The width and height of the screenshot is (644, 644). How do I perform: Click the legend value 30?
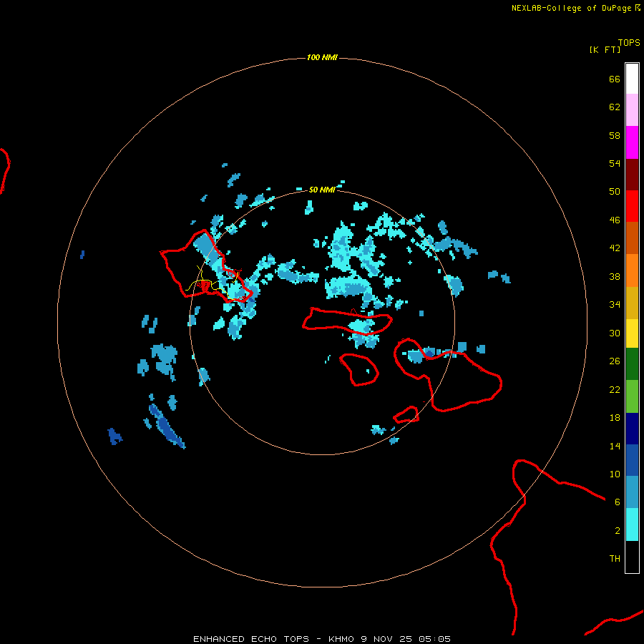click(x=615, y=333)
